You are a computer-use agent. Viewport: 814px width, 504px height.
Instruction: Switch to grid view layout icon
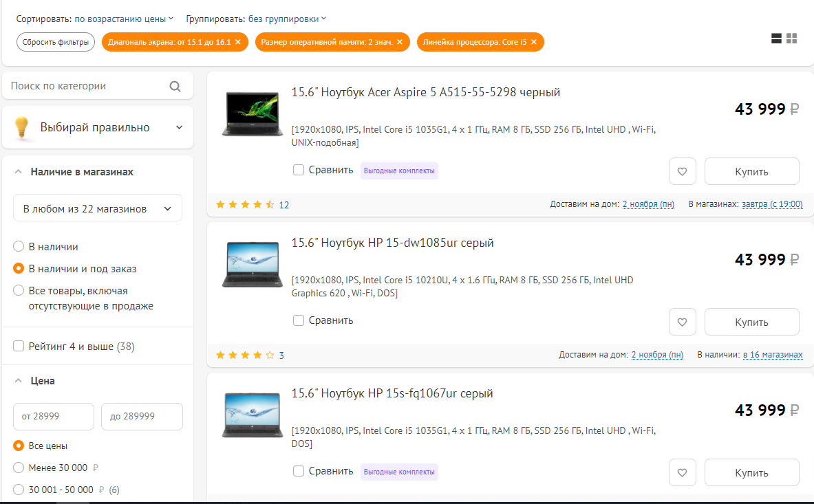point(792,39)
